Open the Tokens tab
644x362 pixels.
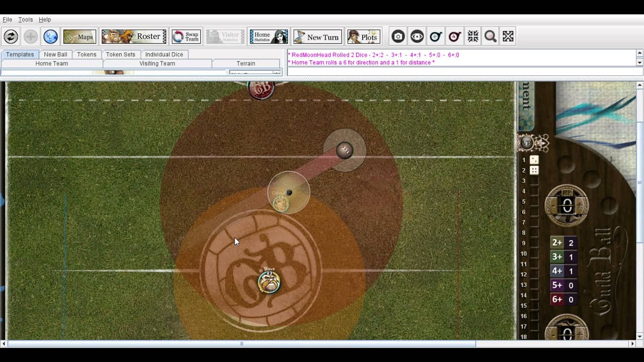87,54
